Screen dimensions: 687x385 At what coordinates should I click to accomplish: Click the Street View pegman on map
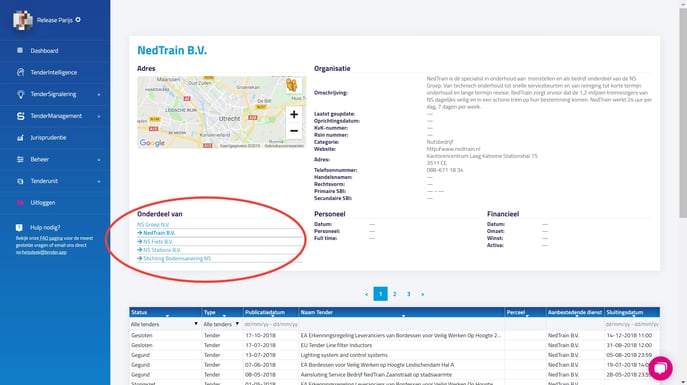click(x=292, y=85)
